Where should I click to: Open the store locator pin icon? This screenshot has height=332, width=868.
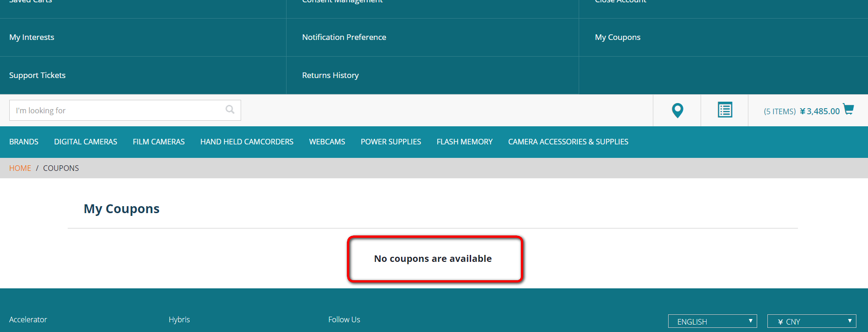coord(677,111)
